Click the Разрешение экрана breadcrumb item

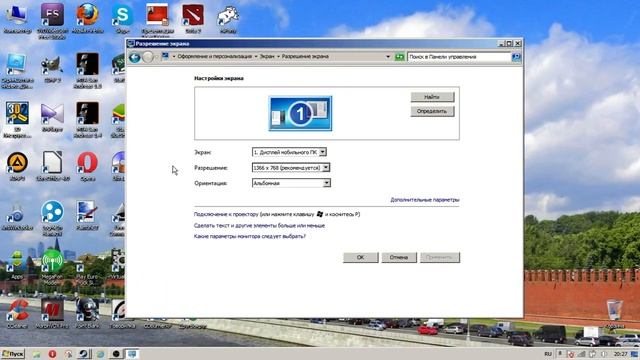(305, 56)
